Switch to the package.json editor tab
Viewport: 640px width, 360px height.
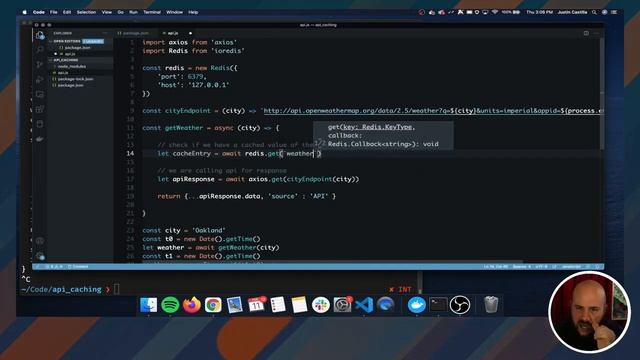coord(136,33)
